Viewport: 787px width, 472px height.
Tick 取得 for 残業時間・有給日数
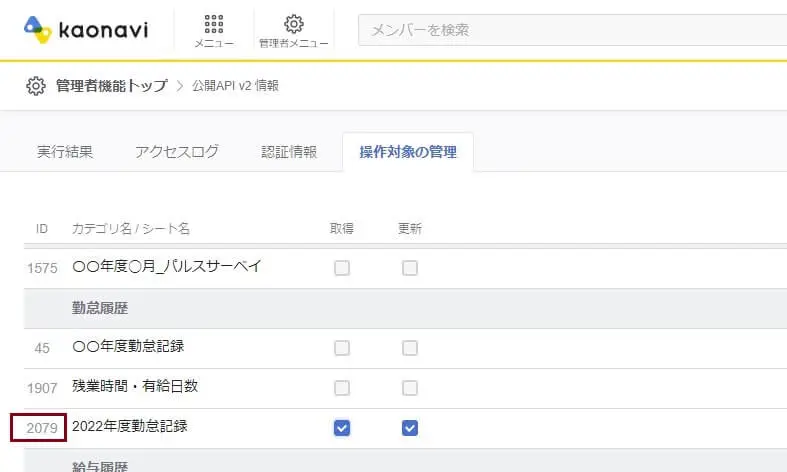342,388
